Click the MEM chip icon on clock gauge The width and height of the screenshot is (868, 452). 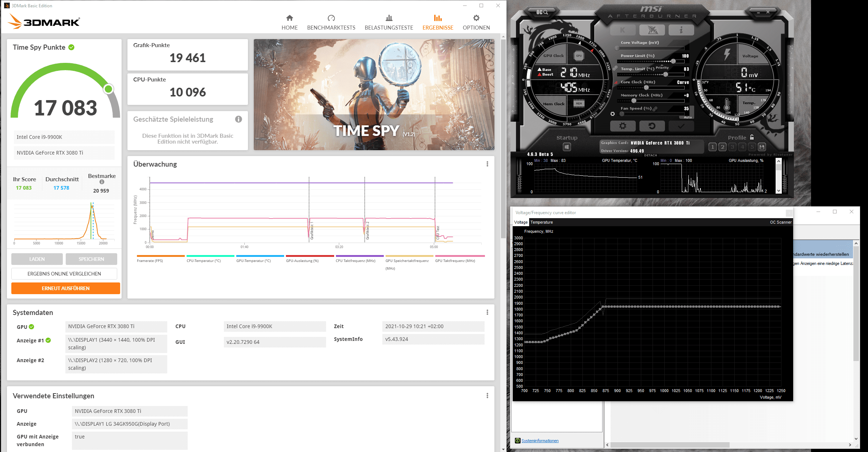pyautogui.click(x=579, y=103)
